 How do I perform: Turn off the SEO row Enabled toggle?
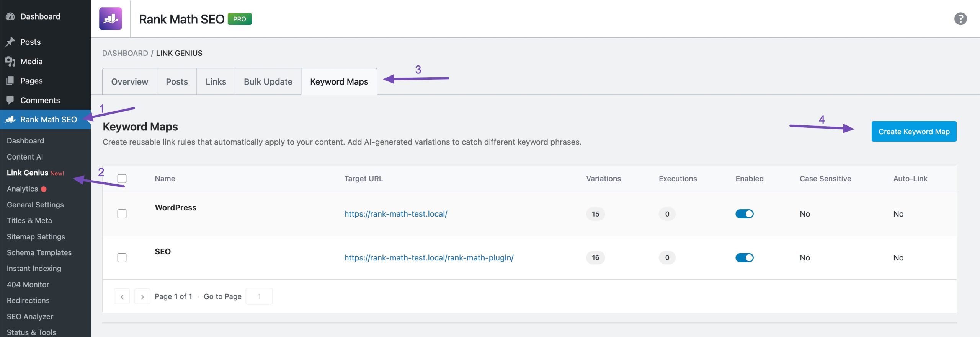point(744,258)
